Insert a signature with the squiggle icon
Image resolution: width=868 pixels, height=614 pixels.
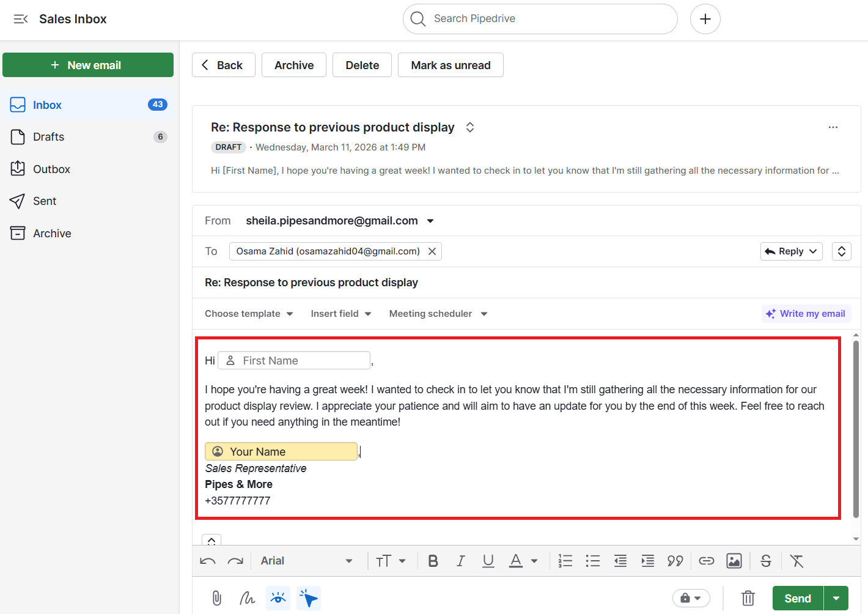pyautogui.click(x=247, y=598)
